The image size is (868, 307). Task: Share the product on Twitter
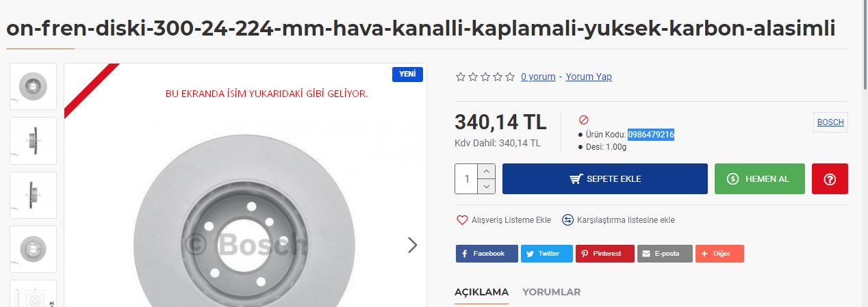[546, 254]
